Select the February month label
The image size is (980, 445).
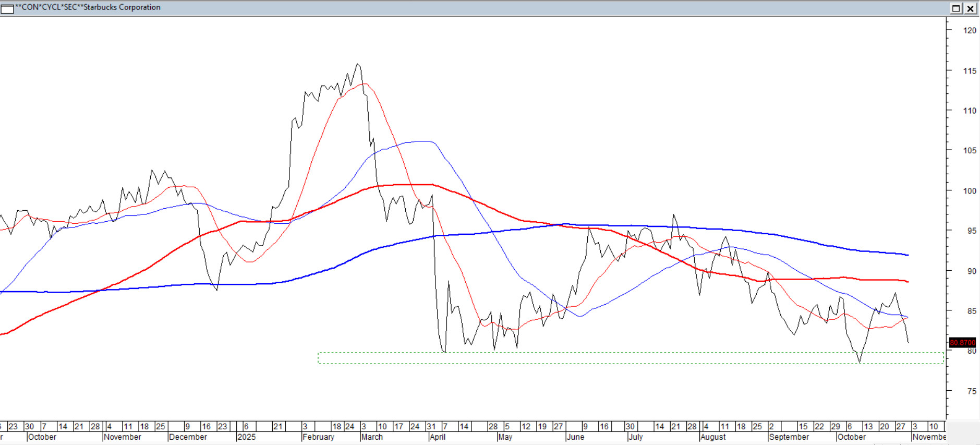(x=318, y=437)
